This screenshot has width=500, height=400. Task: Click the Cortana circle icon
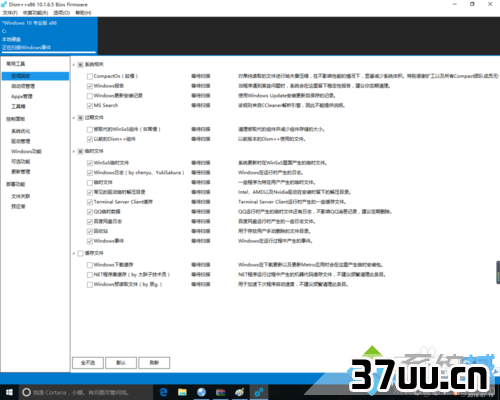(x=26, y=392)
